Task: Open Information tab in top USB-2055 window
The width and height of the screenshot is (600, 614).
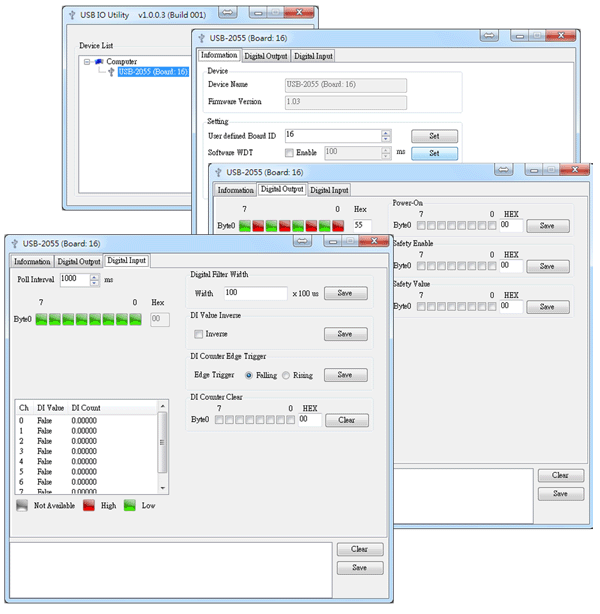Action: (219, 55)
